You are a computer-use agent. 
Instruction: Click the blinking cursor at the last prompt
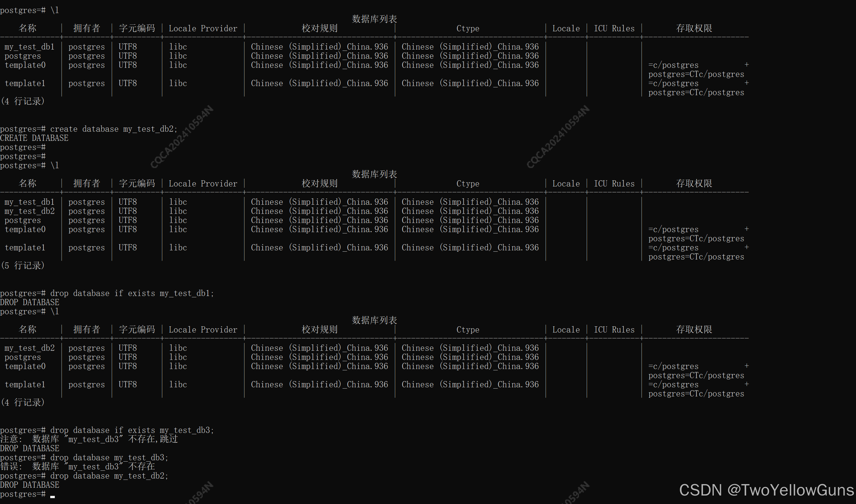[52, 497]
